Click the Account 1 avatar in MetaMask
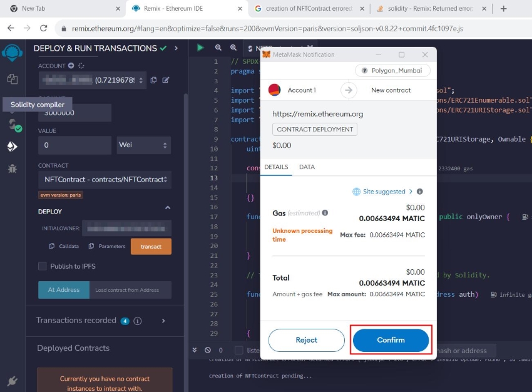Viewport: 532px width, 392px height. coord(275,90)
